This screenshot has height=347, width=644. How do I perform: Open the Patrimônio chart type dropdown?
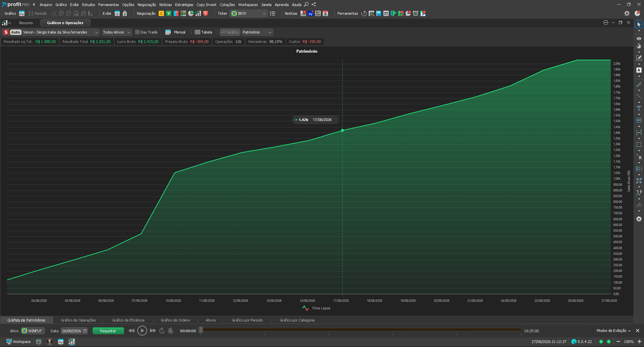(257, 32)
